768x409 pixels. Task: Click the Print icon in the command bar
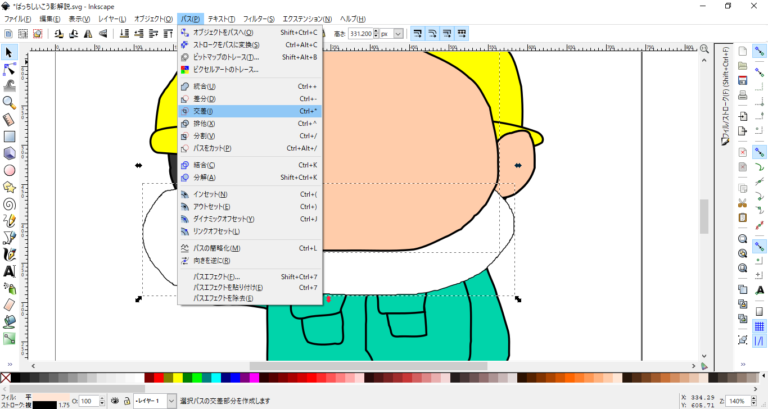click(x=743, y=95)
